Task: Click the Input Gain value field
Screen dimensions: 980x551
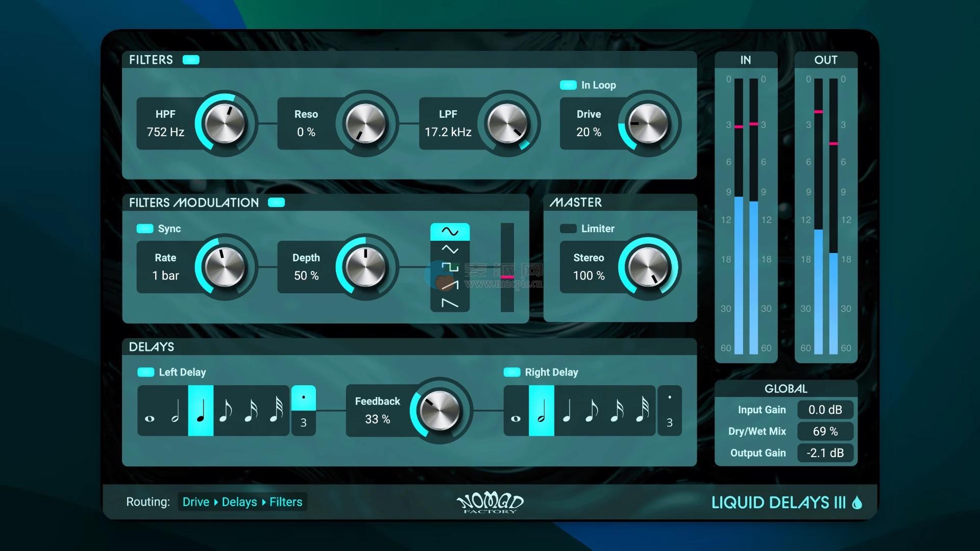Action: tap(825, 410)
